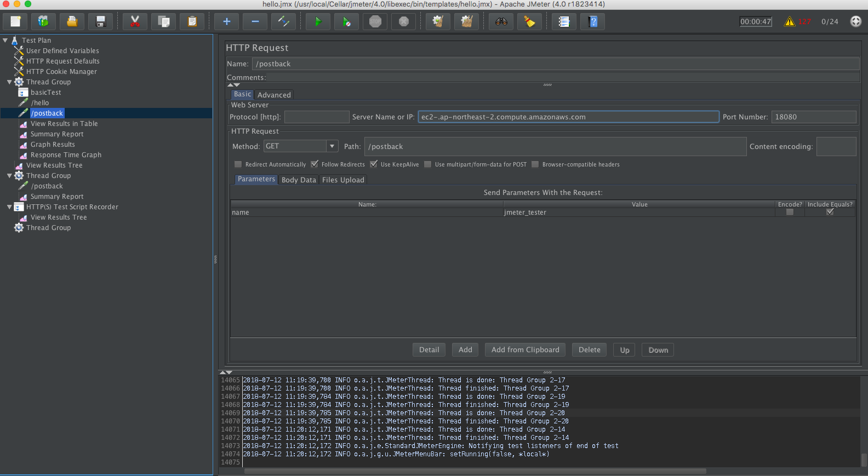Save the test plan with the floppy icon
The height and width of the screenshot is (476, 868).
(x=101, y=22)
